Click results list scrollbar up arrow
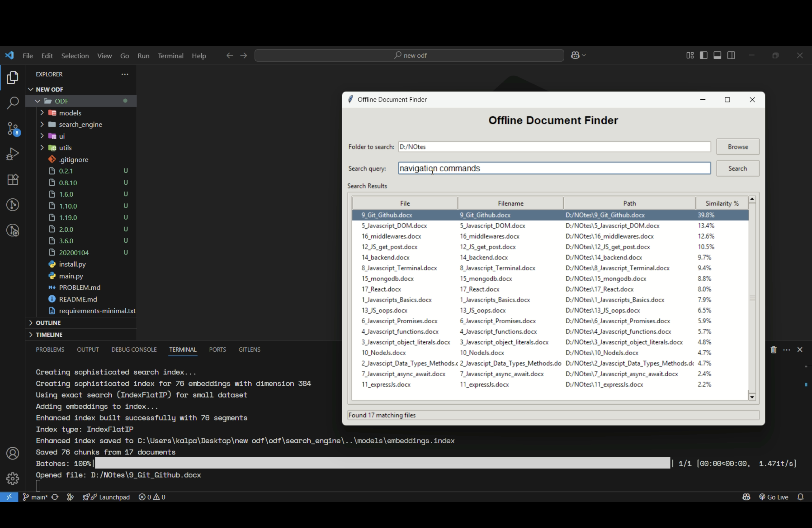Viewport: 812px width, 528px height. click(x=752, y=199)
